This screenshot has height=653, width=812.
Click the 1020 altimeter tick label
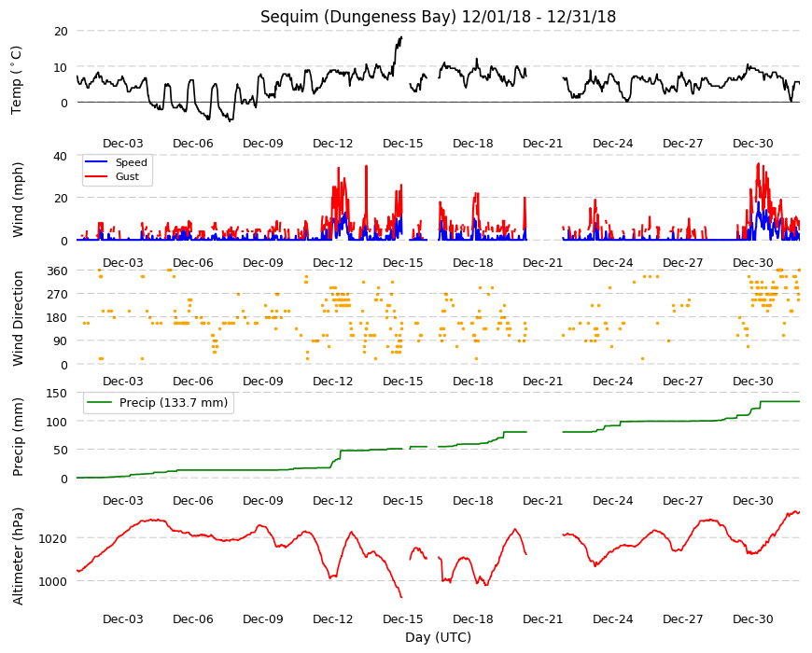click(x=54, y=538)
